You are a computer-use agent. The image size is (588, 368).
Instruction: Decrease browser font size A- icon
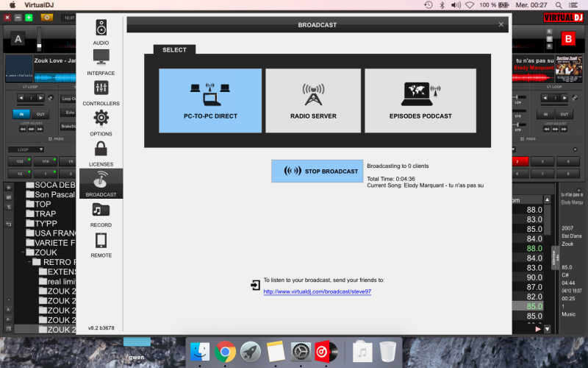click(8, 319)
